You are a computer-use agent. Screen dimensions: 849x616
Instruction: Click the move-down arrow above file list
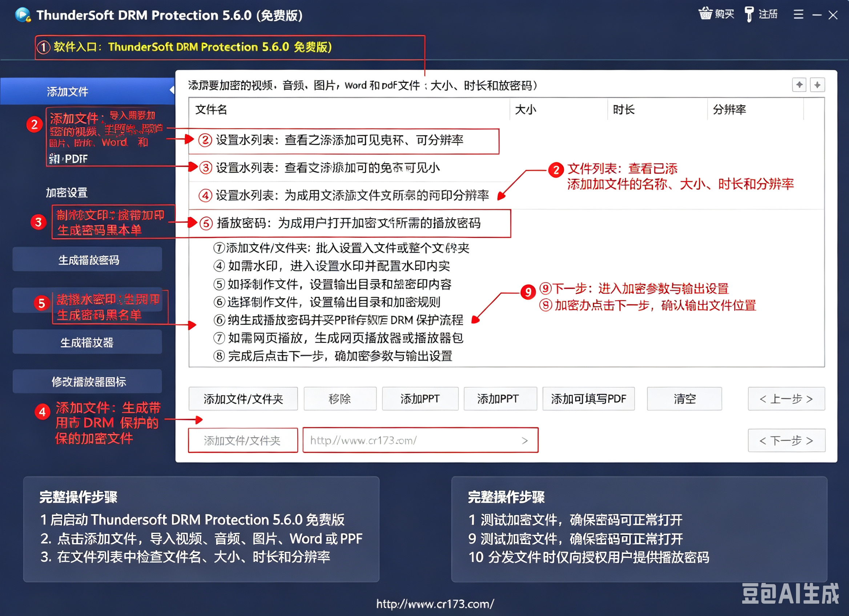click(x=817, y=85)
